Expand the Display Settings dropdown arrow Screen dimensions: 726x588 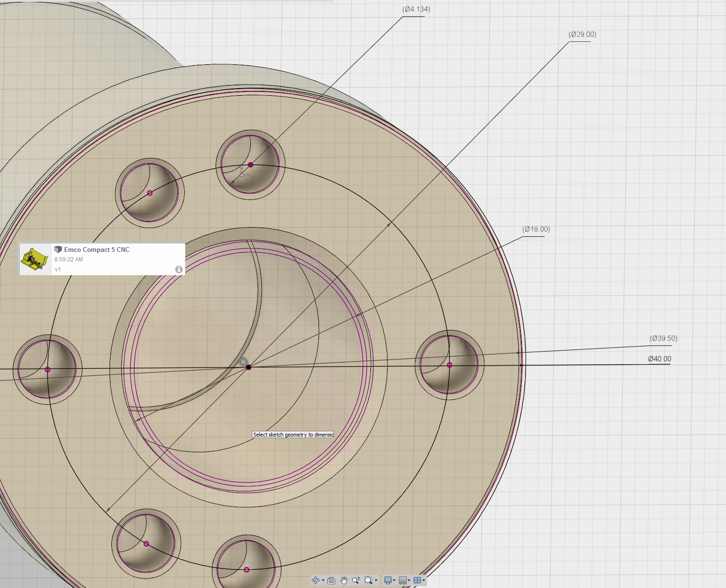tap(394, 580)
